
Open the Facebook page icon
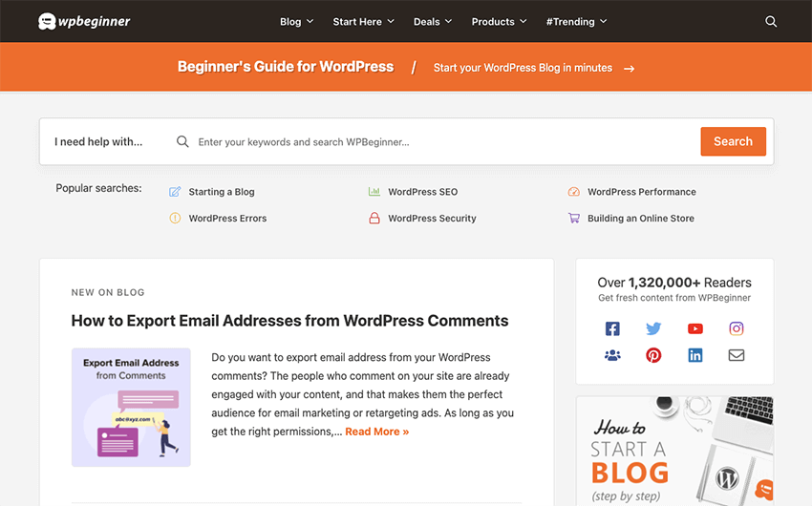click(x=612, y=328)
